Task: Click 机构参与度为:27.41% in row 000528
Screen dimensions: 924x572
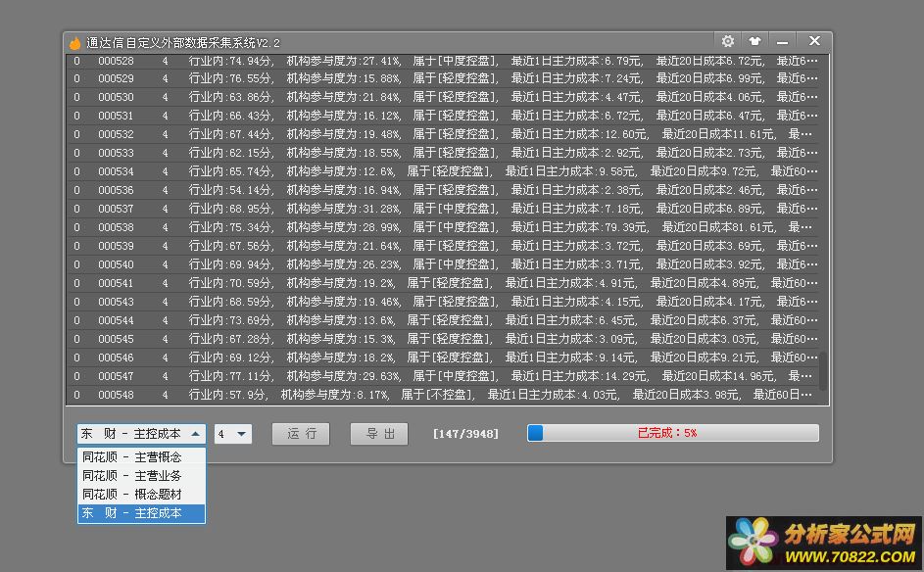Action: [x=344, y=61]
